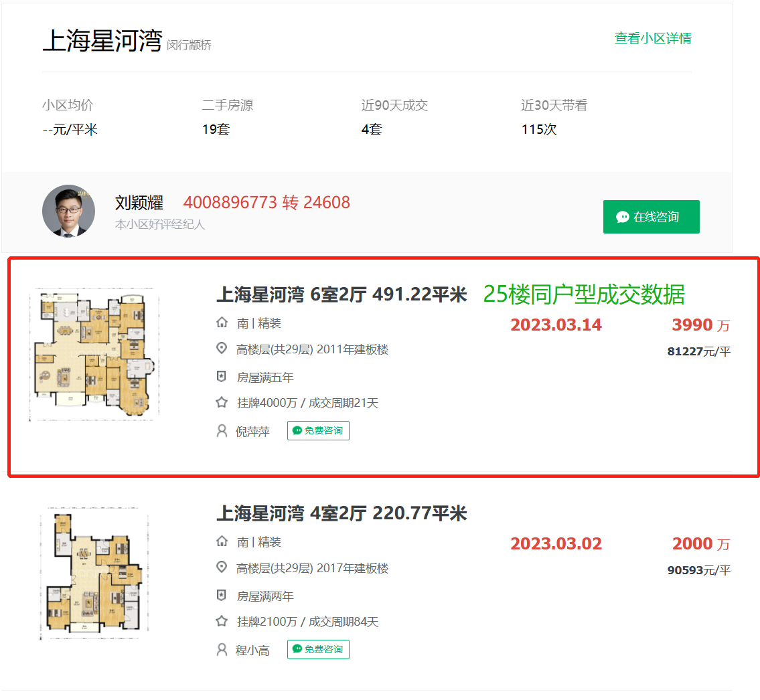The image size is (760, 700).
Task: Click person icon beside 倪萍萍
Action: [222, 431]
